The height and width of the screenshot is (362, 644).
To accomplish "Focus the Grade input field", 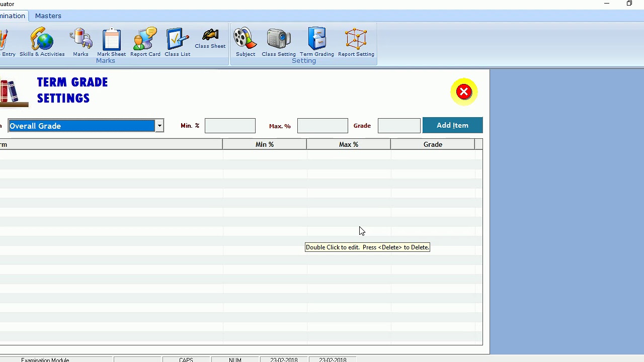I will coord(399,126).
